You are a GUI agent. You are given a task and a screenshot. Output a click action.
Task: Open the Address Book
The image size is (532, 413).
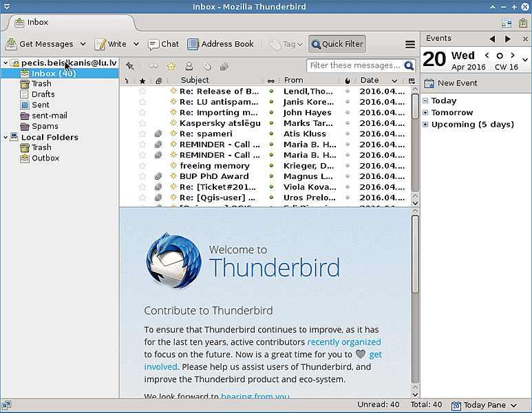220,44
